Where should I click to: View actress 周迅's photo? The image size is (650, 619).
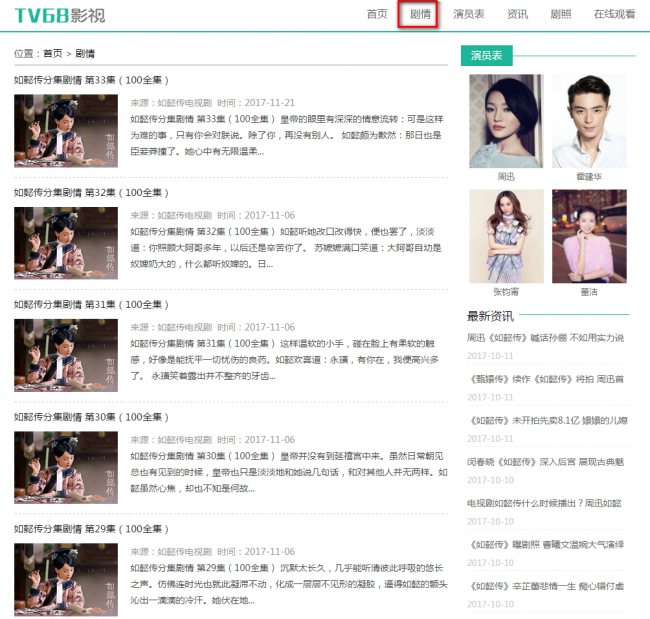[506, 121]
